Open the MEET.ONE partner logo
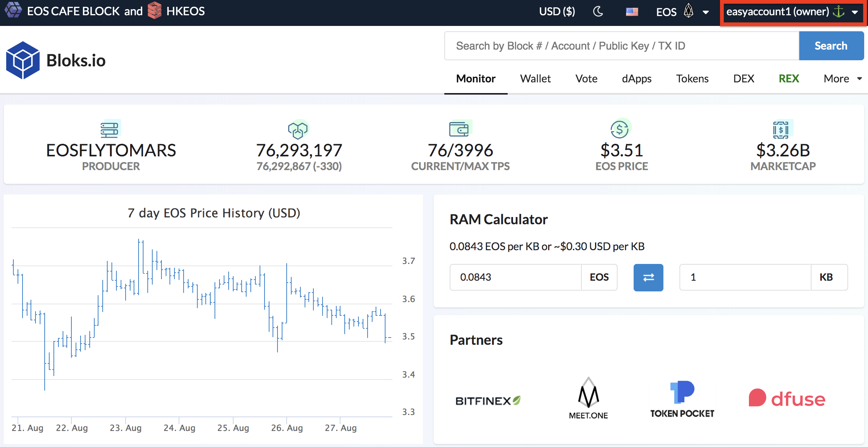Image resolution: width=868 pixels, height=447 pixels. coord(588,398)
